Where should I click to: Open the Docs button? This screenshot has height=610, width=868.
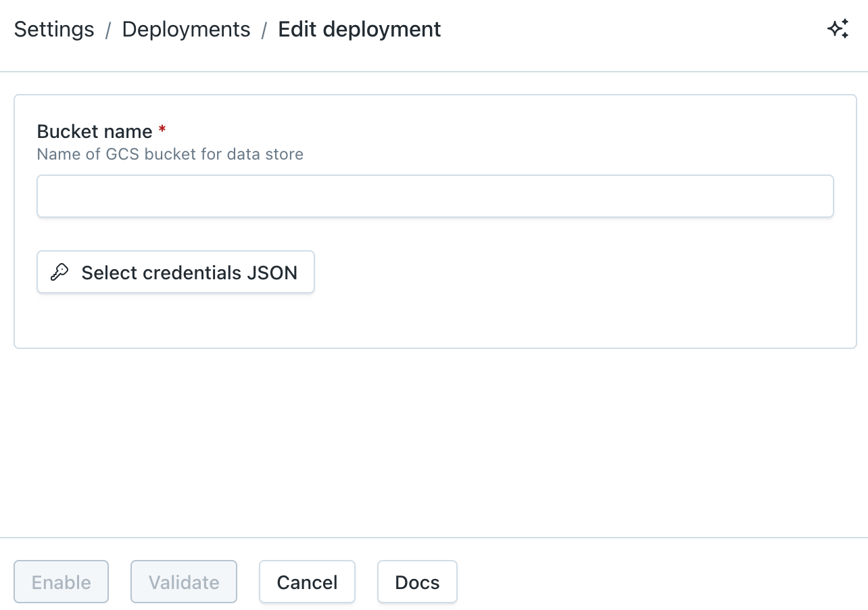click(417, 582)
